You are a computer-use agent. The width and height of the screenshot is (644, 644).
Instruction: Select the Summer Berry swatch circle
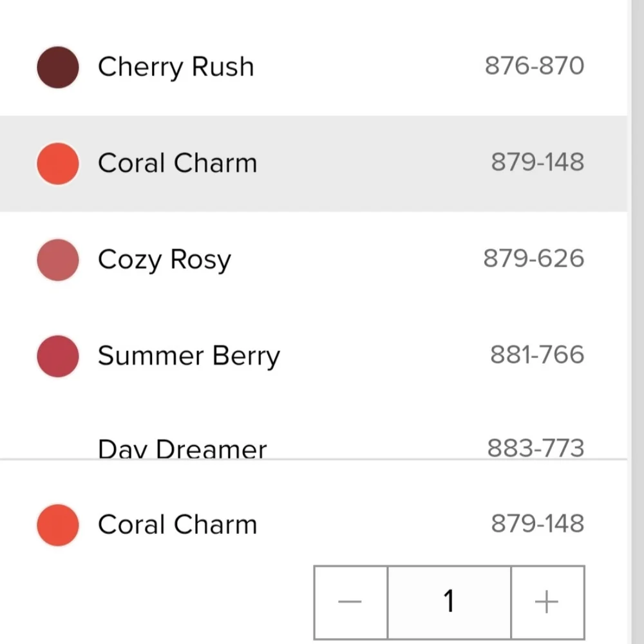tap(58, 356)
